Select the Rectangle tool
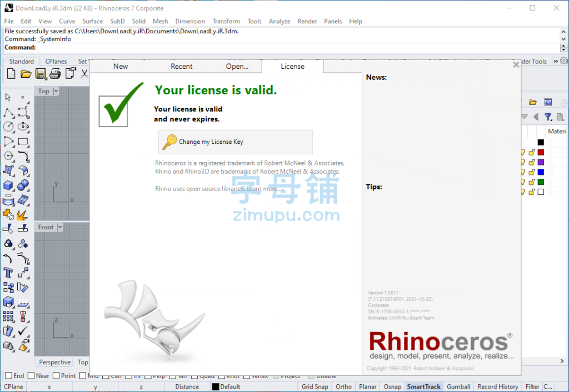This screenshot has height=392, width=569. click(23, 142)
